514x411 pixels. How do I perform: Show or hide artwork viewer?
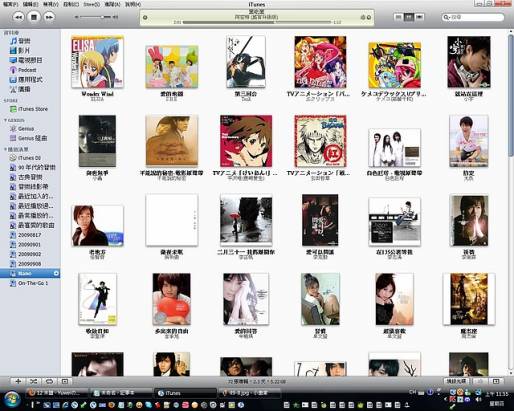click(65, 381)
